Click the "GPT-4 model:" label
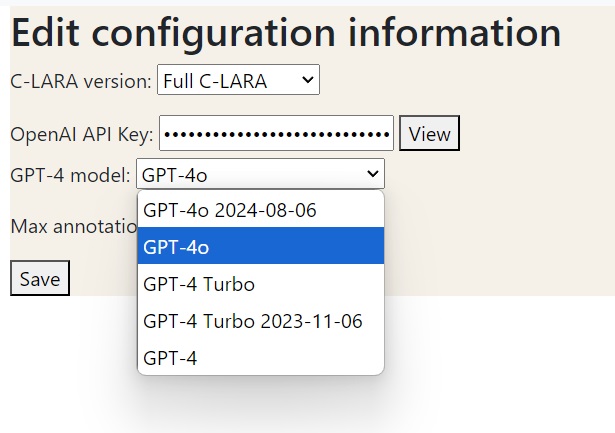This screenshot has width=615, height=433. [x=70, y=176]
